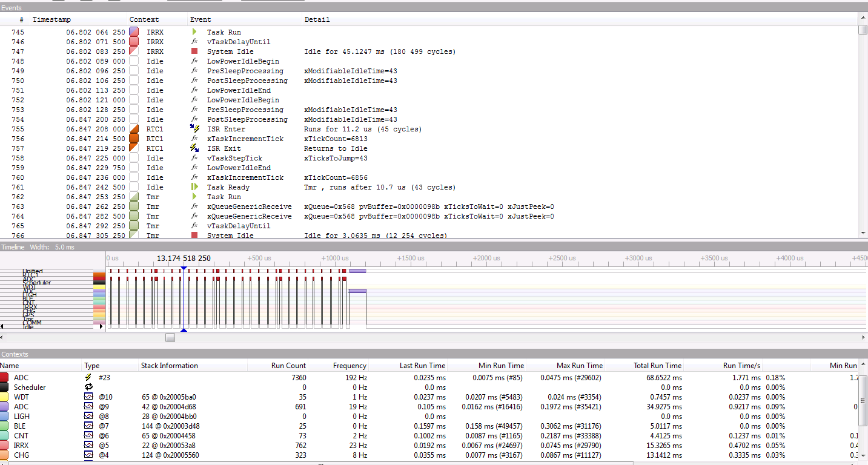Click the System Idle red square icon in event 747
The height and width of the screenshot is (465, 868).
coord(194,51)
